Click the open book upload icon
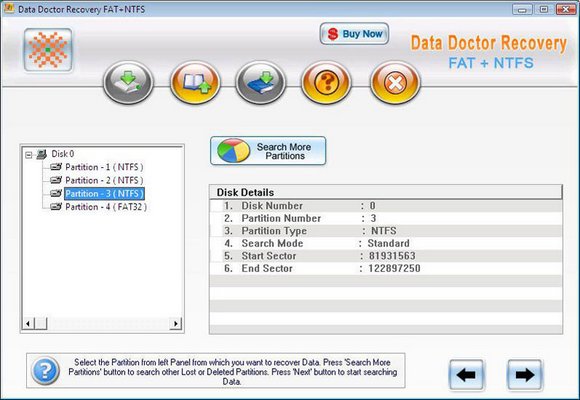 click(195, 83)
